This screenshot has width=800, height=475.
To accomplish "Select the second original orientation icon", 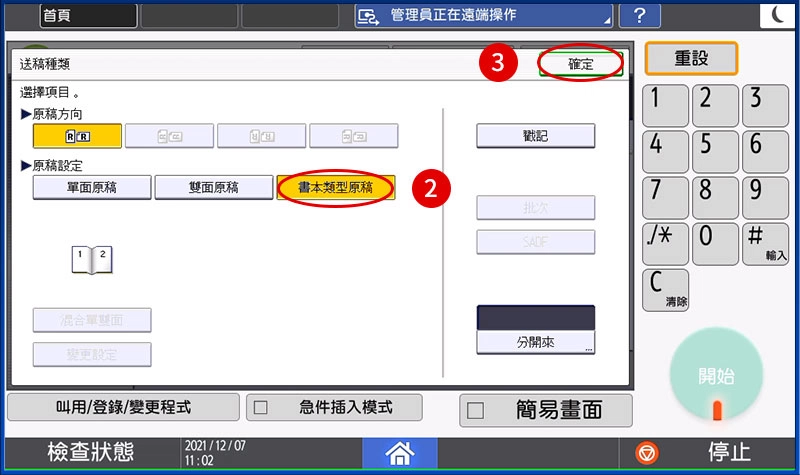I will click(169, 136).
